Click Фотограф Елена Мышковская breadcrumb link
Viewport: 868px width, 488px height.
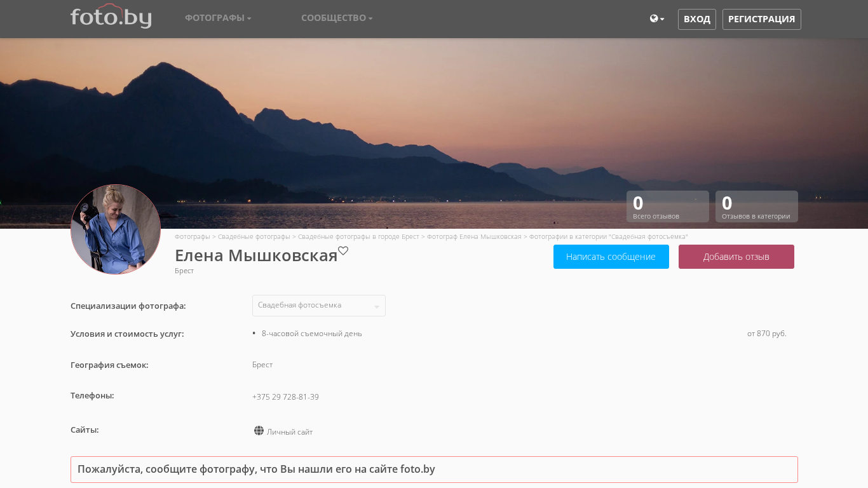click(473, 236)
